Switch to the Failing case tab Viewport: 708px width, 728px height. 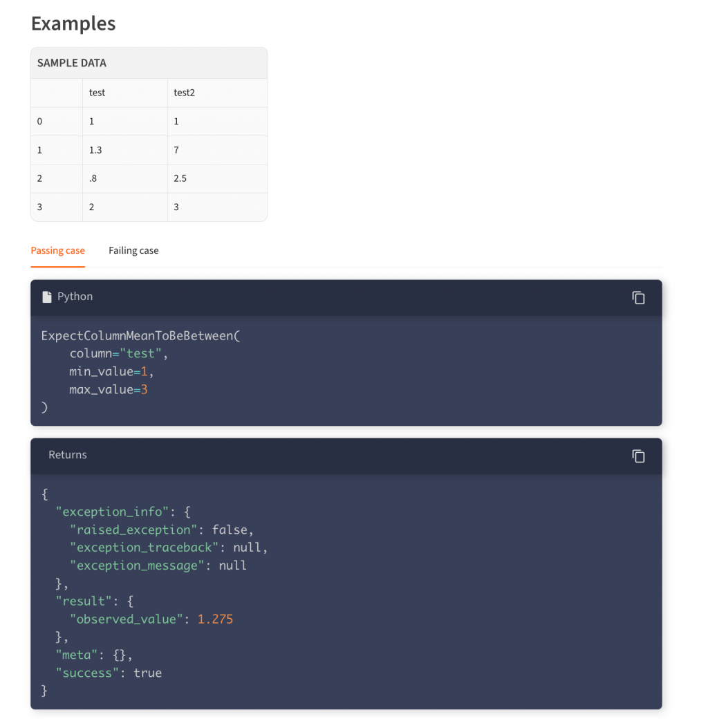click(133, 250)
